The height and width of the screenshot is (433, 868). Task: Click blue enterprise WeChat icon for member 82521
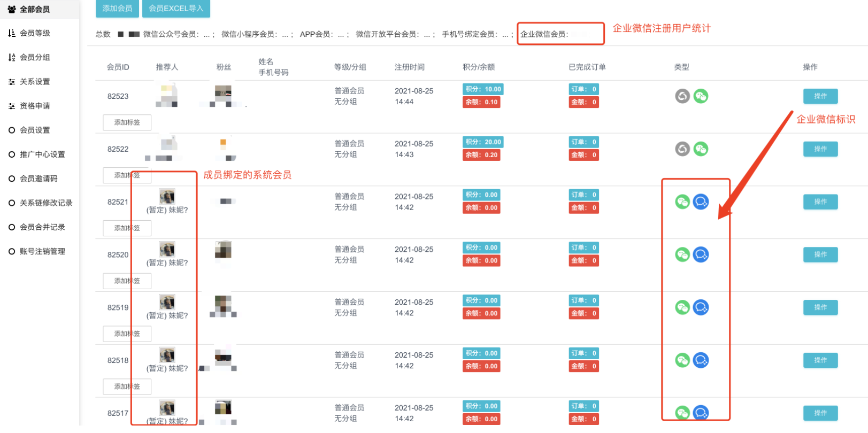tap(701, 202)
